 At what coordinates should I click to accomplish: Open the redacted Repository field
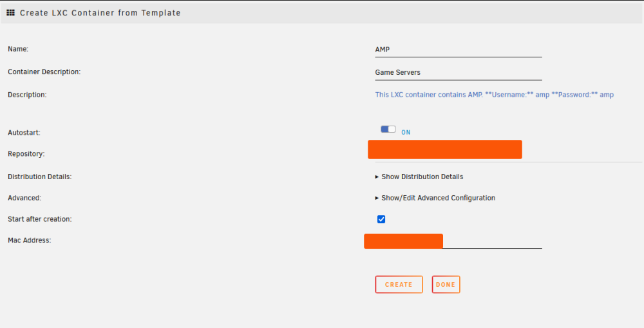(x=445, y=150)
